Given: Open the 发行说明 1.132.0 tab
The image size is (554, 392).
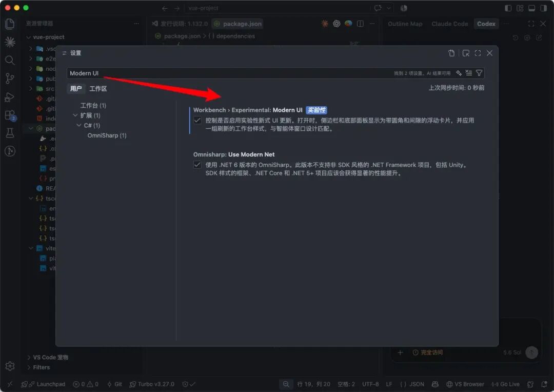Looking at the screenshot, I should tap(180, 24).
